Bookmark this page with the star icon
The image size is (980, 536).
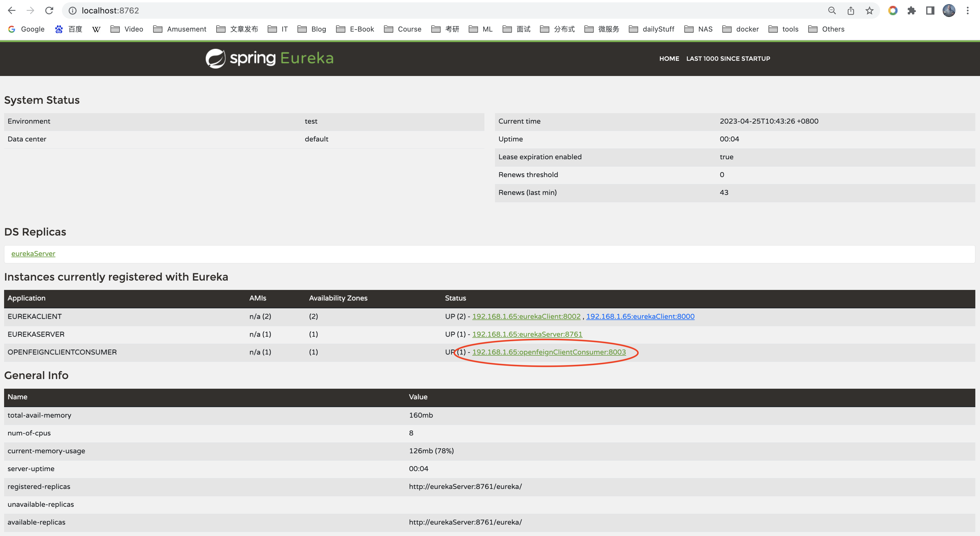(869, 11)
